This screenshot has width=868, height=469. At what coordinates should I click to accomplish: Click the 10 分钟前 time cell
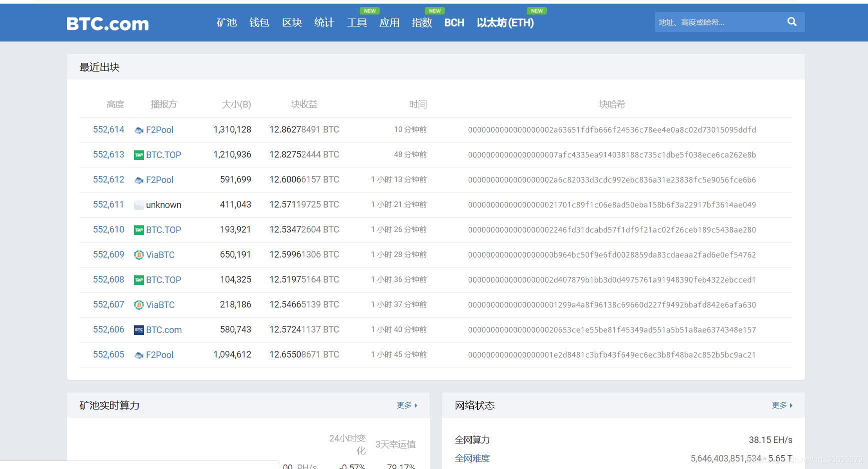pos(410,129)
